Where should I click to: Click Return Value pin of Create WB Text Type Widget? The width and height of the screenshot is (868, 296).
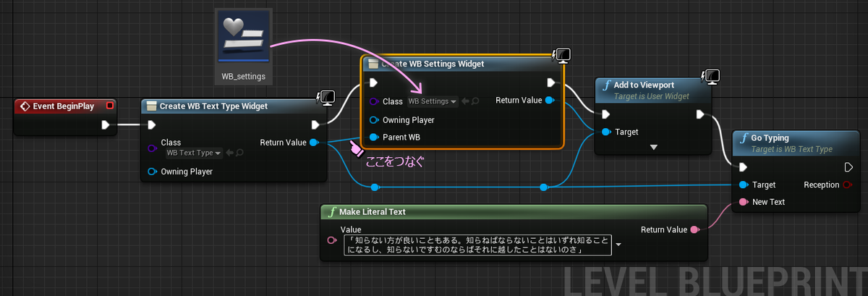[314, 143]
